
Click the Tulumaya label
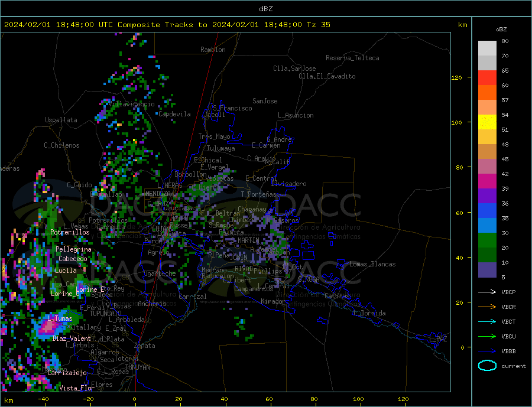(x=221, y=148)
